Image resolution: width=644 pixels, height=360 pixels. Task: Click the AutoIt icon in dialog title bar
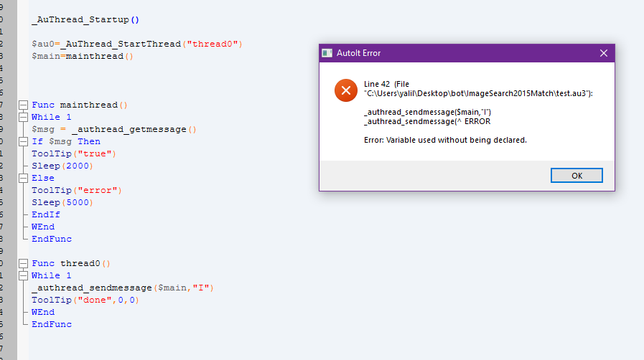click(x=327, y=53)
